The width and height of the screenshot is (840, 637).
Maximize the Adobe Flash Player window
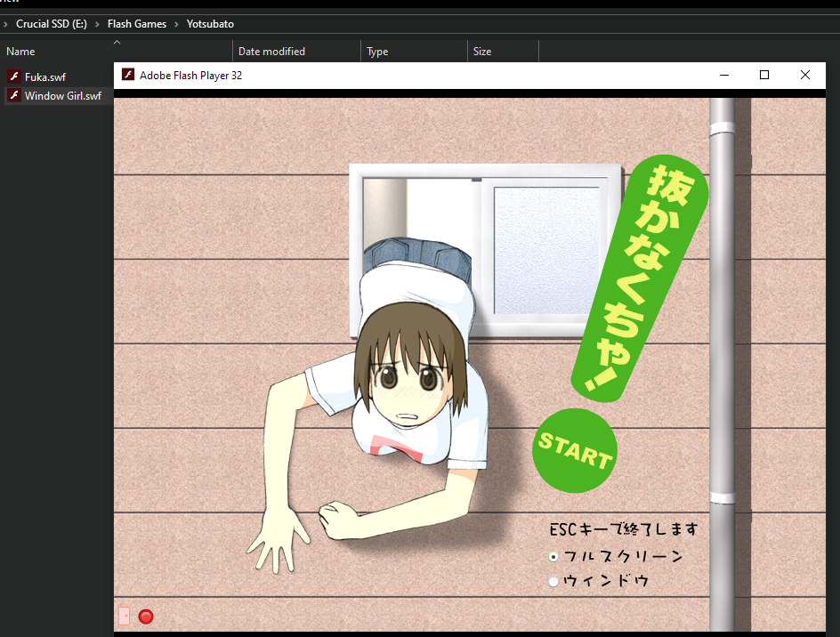tap(764, 75)
